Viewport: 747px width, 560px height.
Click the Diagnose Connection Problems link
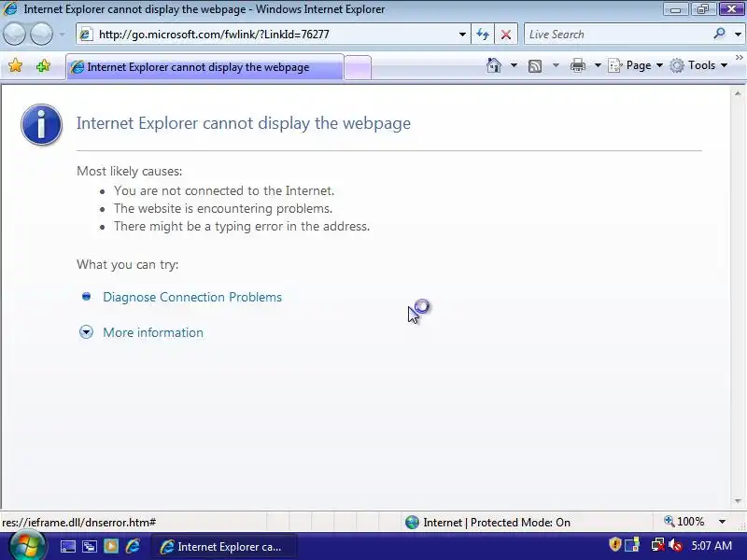point(192,297)
